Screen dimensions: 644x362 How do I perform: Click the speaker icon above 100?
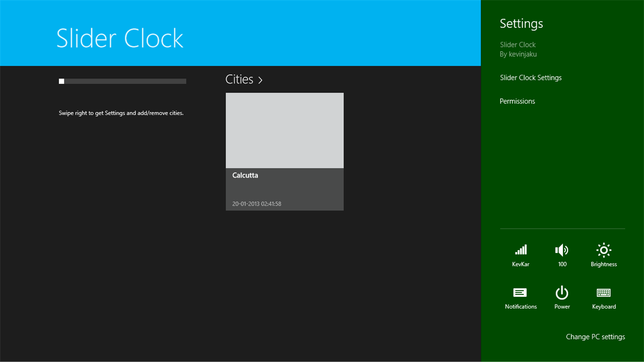[x=562, y=250]
